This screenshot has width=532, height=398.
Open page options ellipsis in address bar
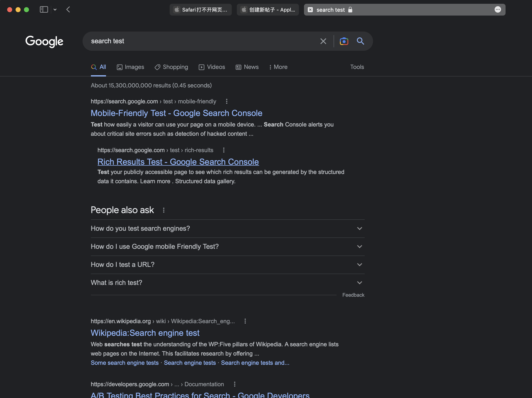click(x=498, y=10)
